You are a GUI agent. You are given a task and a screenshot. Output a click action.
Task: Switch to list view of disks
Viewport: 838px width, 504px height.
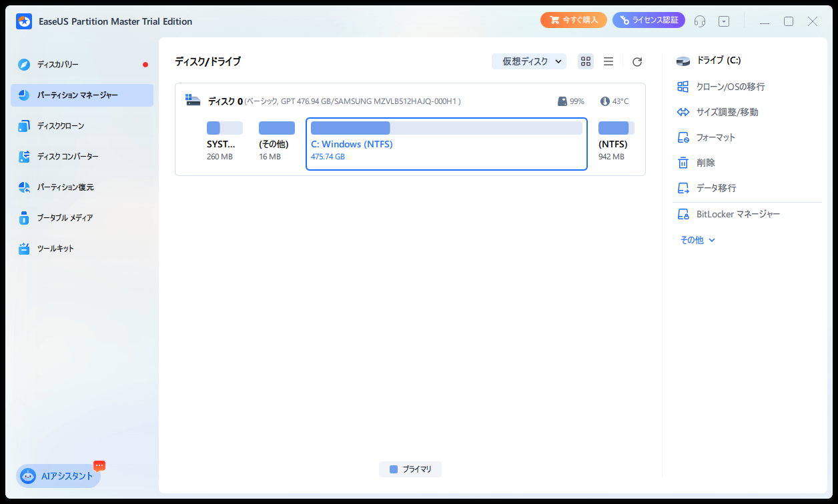[608, 61]
